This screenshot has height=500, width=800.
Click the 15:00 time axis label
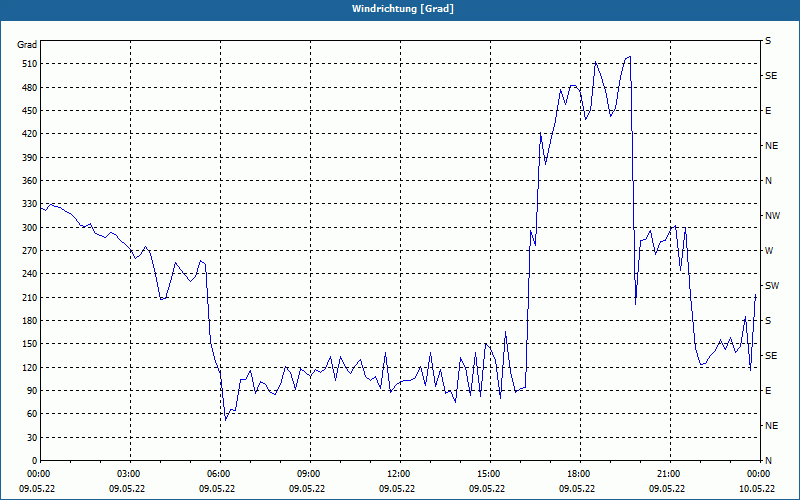click(x=488, y=474)
